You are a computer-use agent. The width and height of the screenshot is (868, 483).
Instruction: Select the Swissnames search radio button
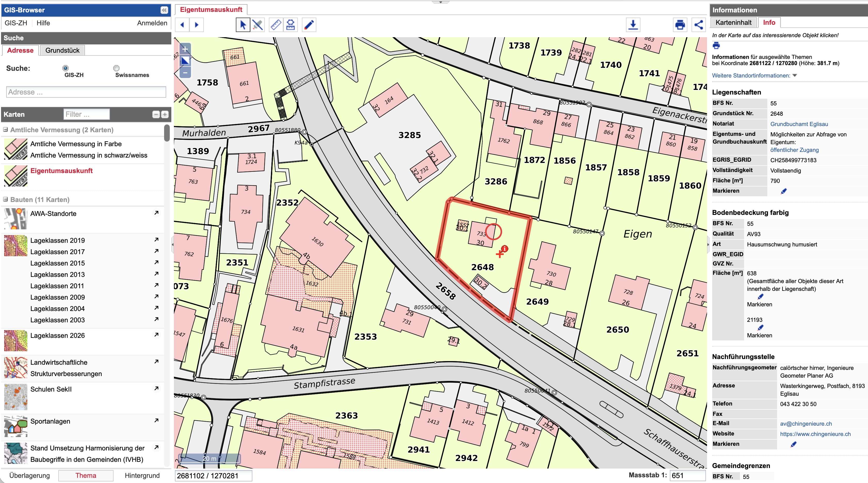click(116, 68)
